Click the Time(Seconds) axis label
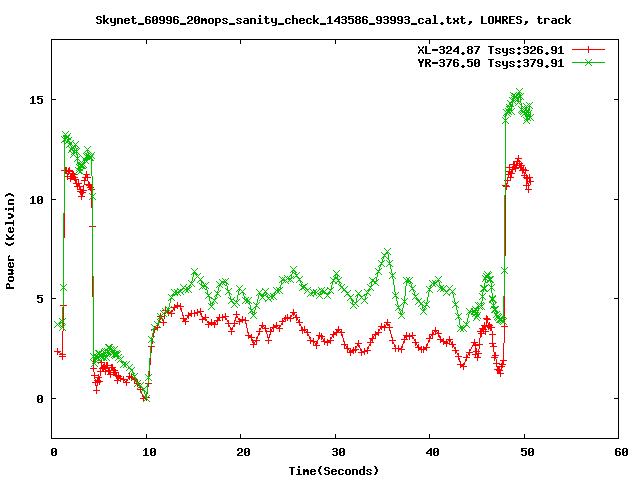Screen dimensions: 640x480 click(x=333, y=470)
